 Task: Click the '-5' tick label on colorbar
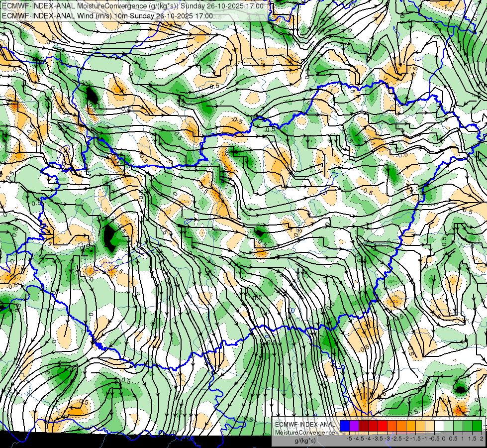pos(349,439)
